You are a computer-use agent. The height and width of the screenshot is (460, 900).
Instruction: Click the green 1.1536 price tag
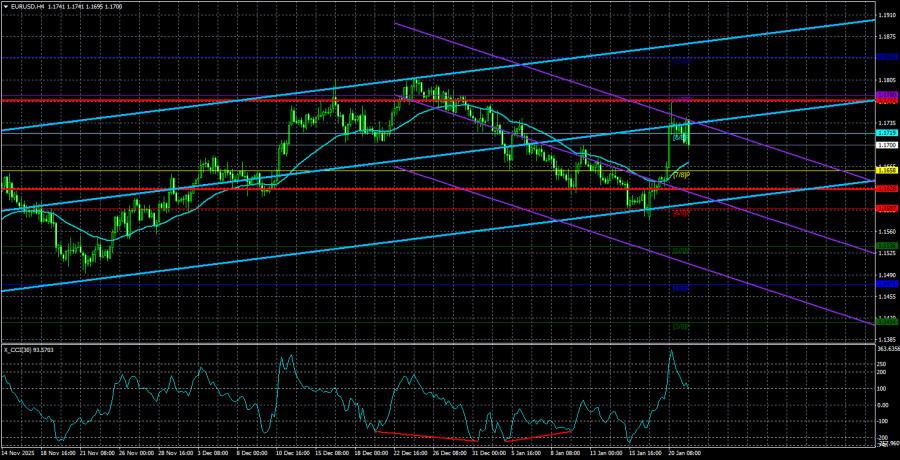887,246
